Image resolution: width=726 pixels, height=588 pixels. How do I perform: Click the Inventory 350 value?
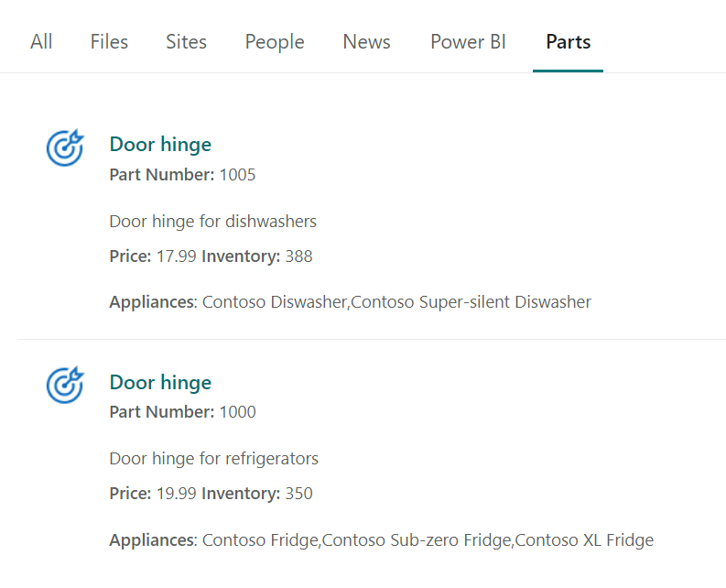click(x=298, y=495)
